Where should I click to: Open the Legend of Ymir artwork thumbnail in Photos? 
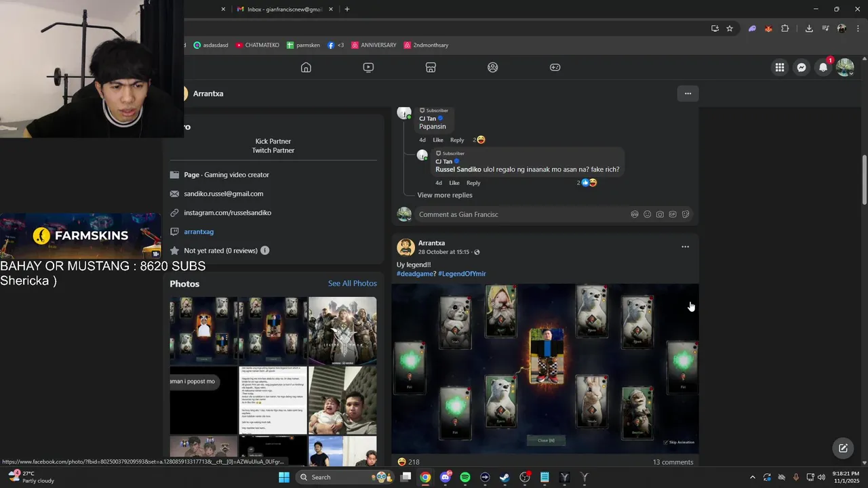(x=342, y=330)
